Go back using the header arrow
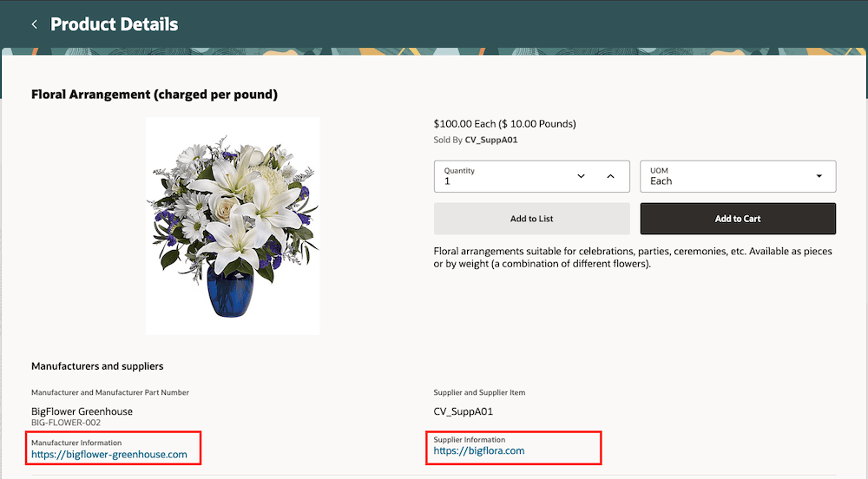868x479 pixels. (x=35, y=24)
